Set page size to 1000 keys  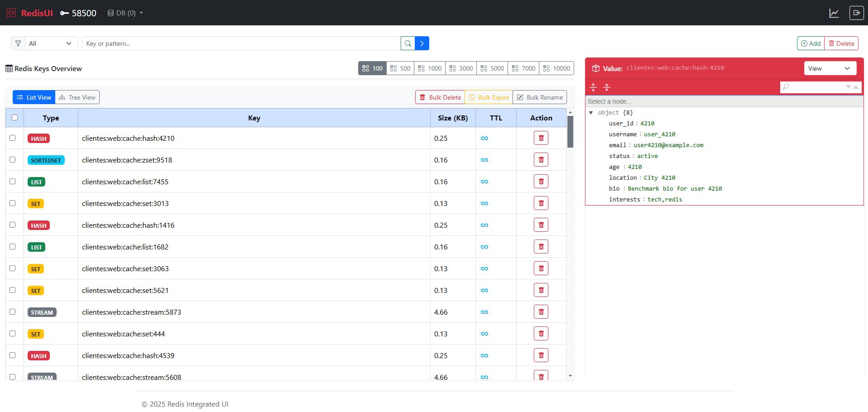[x=430, y=68]
